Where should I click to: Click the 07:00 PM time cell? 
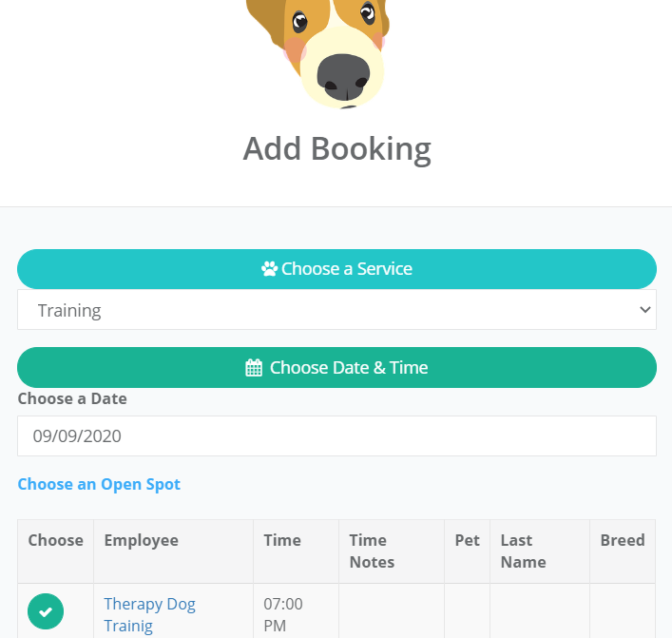pyautogui.click(x=283, y=615)
